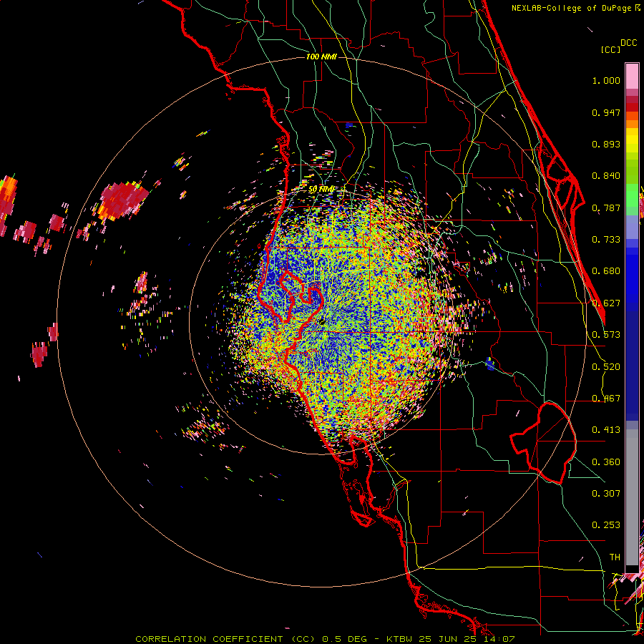
Task: Select the 0.253 value on the color scale
Action: pyautogui.click(x=606, y=525)
